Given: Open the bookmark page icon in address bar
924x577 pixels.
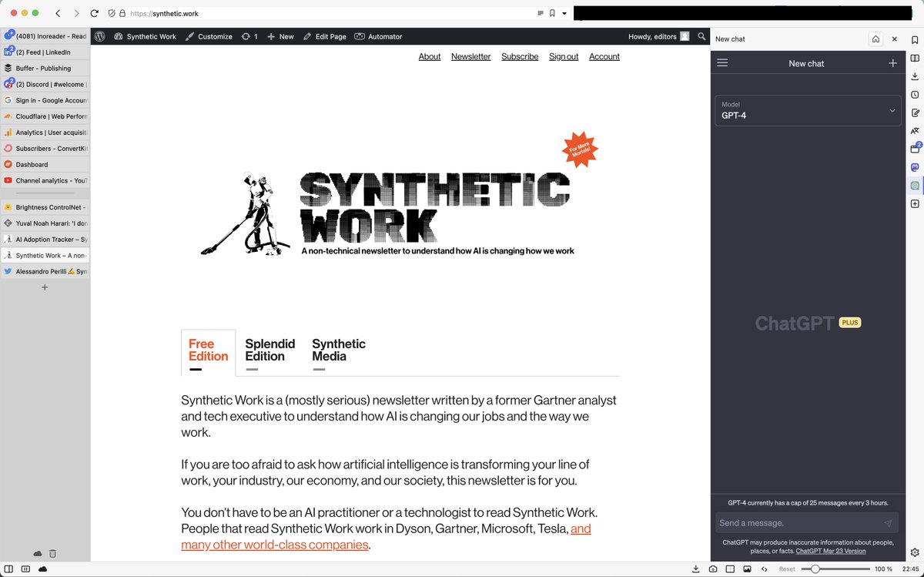Looking at the screenshot, I should point(552,13).
